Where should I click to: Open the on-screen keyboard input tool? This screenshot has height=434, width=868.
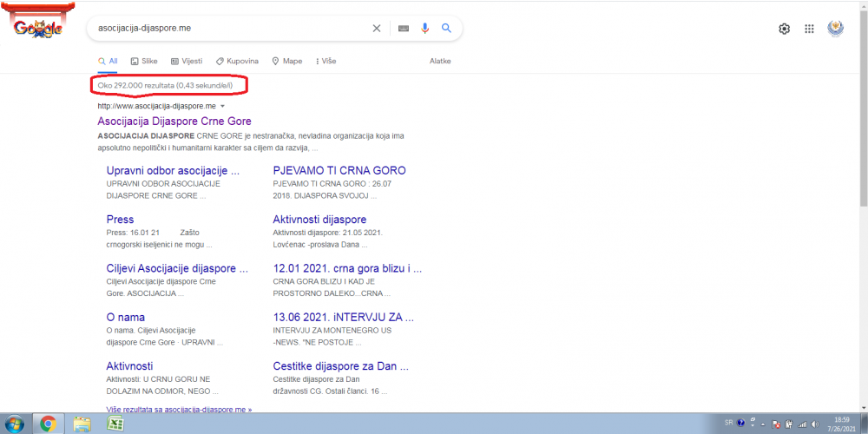point(404,28)
